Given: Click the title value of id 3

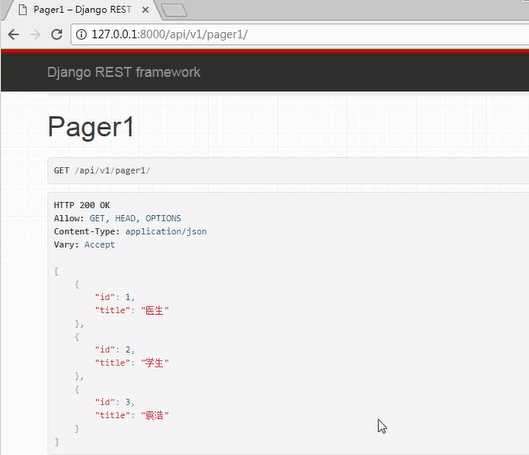Looking at the screenshot, I should pyautogui.click(x=155, y=415).
